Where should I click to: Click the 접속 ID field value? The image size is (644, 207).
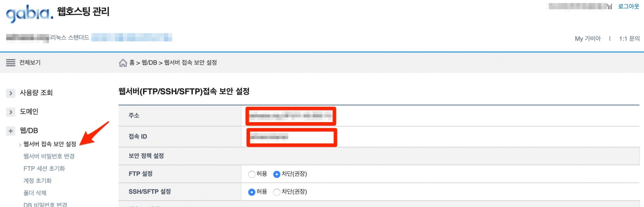pos(269,137)
